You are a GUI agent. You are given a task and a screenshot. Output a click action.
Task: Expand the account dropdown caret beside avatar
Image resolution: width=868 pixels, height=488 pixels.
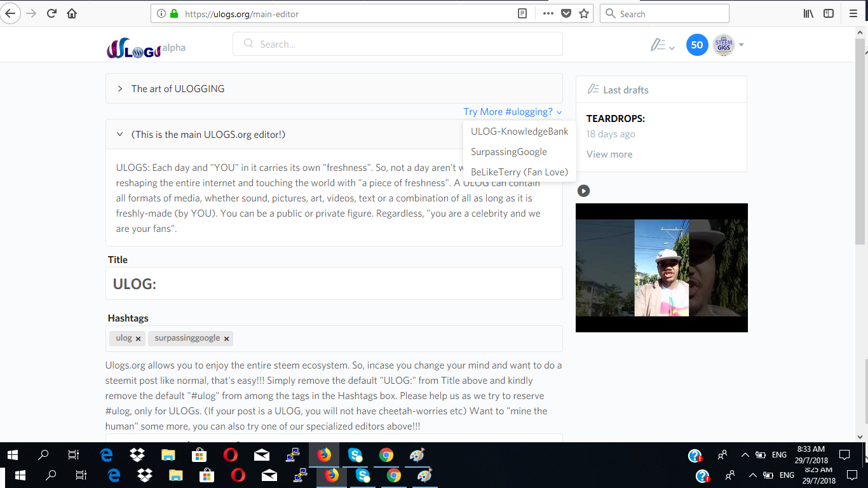click(741, 45)
